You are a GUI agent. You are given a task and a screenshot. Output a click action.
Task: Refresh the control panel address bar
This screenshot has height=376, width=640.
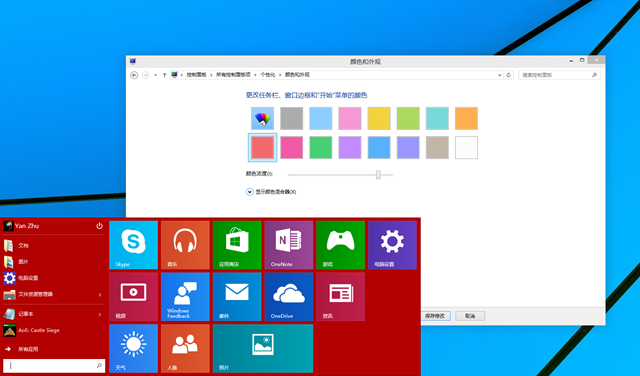point(509,75)
